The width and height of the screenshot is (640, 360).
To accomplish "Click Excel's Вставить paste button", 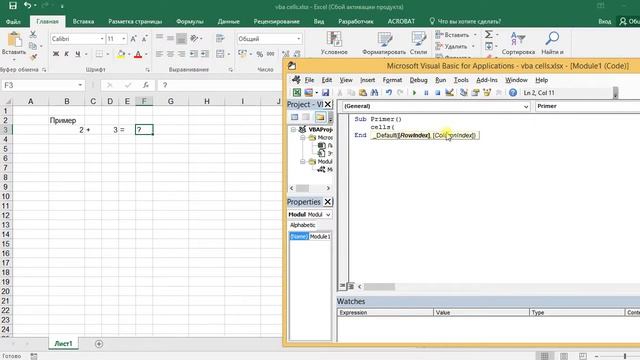I will tap(14, 44).
